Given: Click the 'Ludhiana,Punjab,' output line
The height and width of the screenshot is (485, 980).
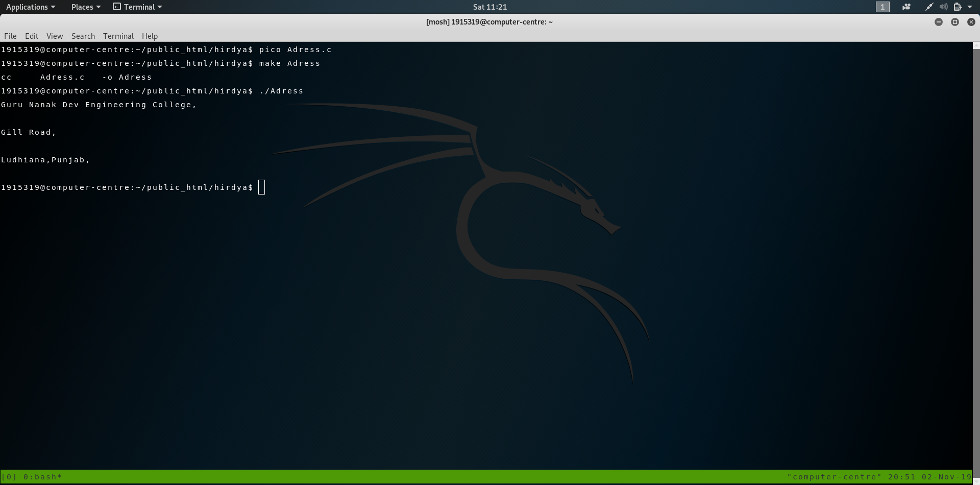Looking at the screenshot, I should pyautogui.click(x=45, y=160).
